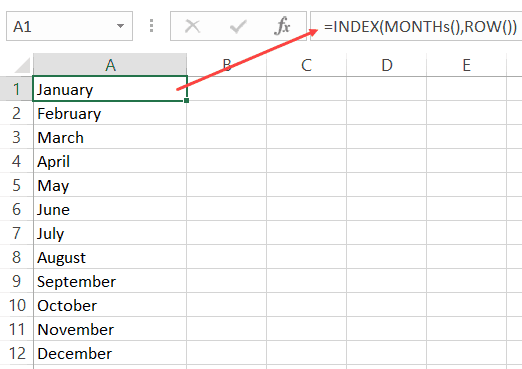Select the cell containing December
The height and width of the screenshot is (369, 522).
coord(110,353)
